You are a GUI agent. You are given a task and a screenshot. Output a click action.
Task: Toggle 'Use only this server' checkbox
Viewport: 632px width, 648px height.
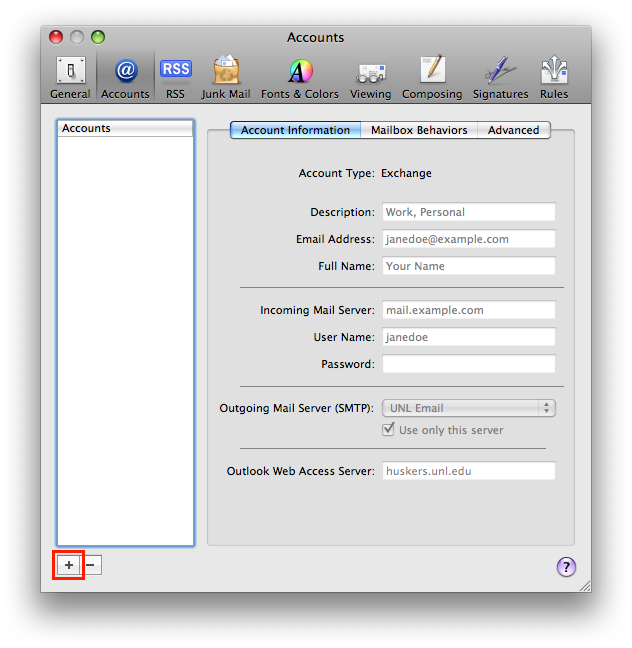tap(390, 430)
